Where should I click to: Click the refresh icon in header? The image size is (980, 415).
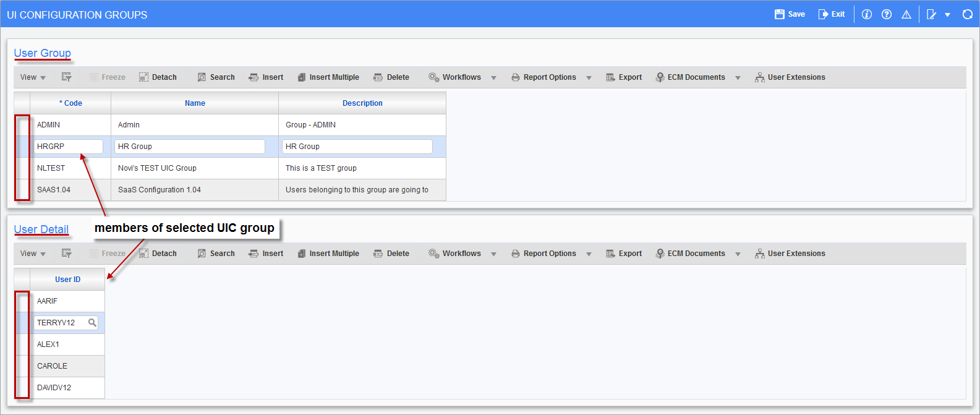tap(968, 14)
